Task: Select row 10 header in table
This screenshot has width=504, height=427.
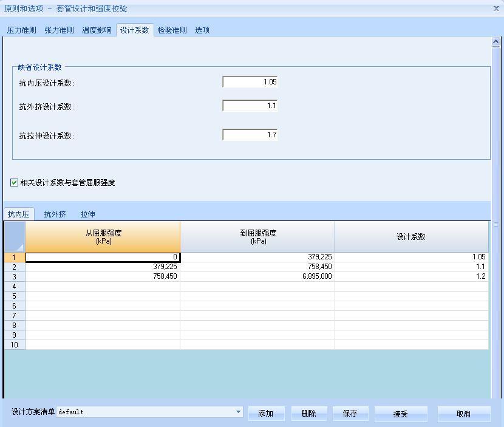Action: click(15, 344)
